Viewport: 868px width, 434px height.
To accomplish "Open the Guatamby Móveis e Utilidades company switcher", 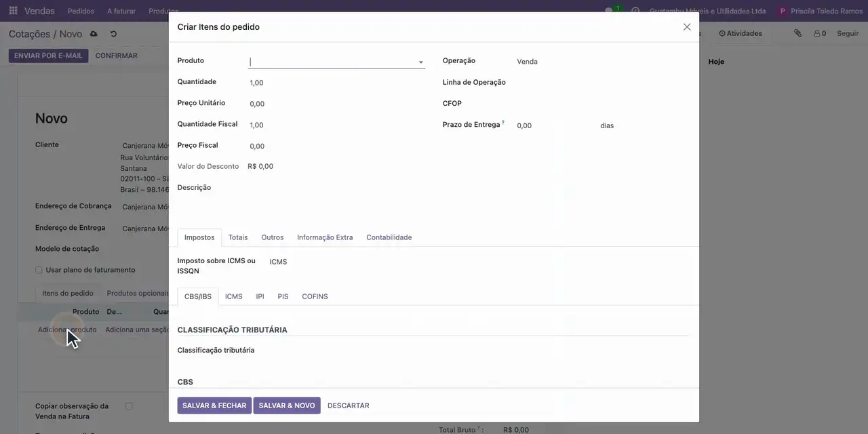I will (707, 11).
